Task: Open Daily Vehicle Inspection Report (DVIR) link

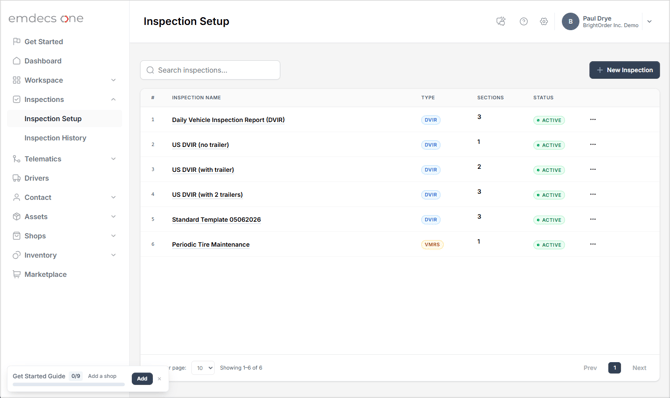Action: click(x=228, y=120)
